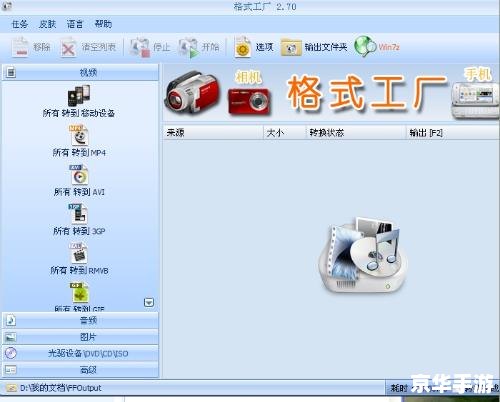Click the 清空列表 label
The width and height of the screenshot is (500, 402).
(x=99, y=47)
